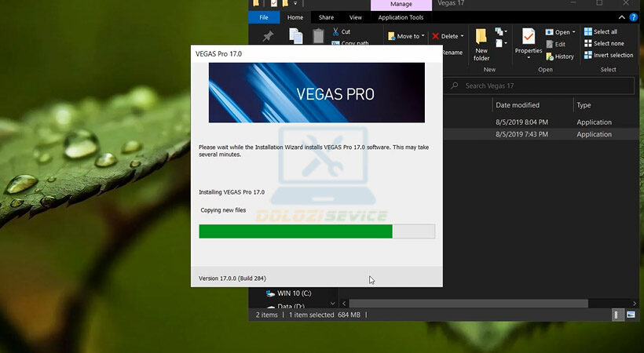Switch to the View ribbon tab
Viewport: 644px width, 353px height.
[356, 17]
